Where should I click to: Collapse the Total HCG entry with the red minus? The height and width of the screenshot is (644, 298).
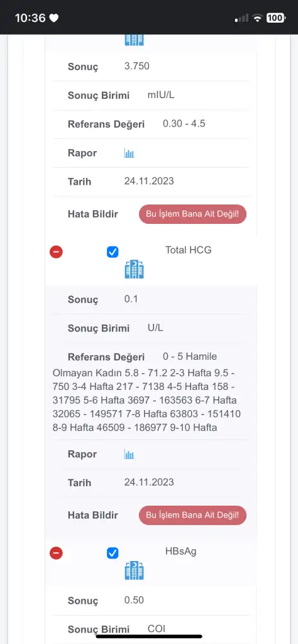tap(56, 252)
